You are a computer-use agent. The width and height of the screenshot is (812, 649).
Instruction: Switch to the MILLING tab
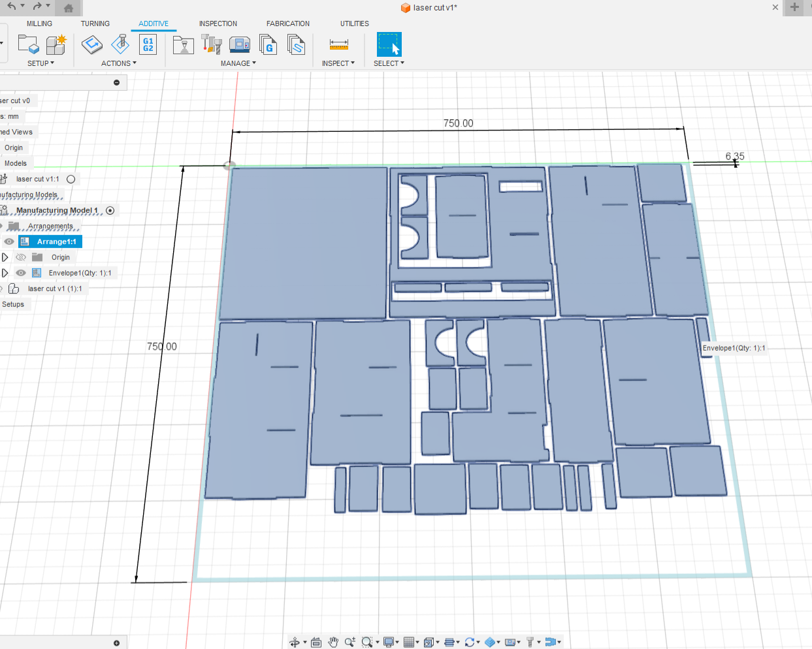39,24
